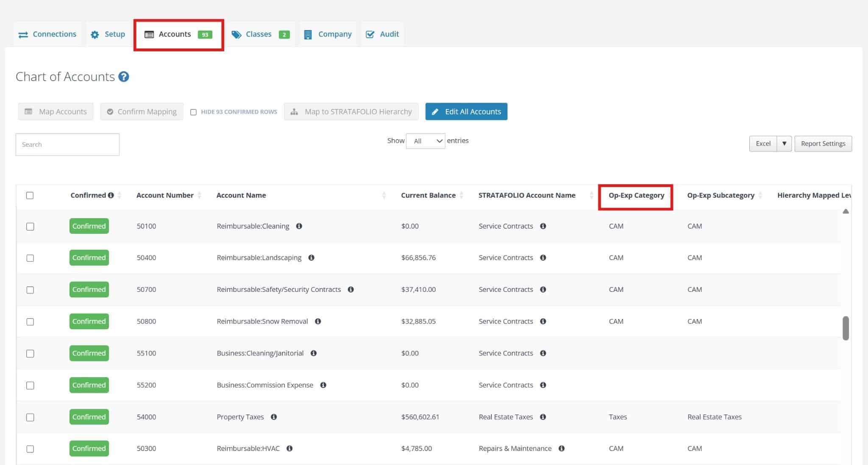Click info icon next to Property Taxes

click(274, 417)
